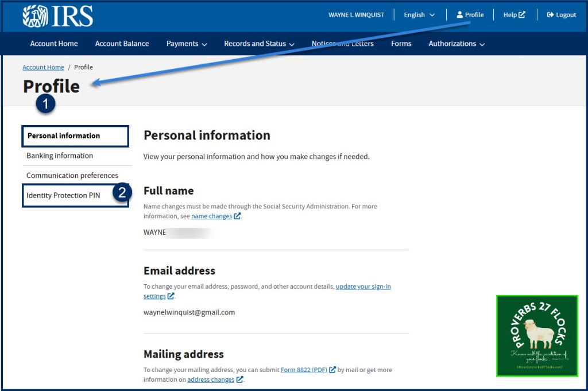Click external-link icon next to Form 8822
The width and height of the screenshot is (588, 391).
tap(332, 370)
